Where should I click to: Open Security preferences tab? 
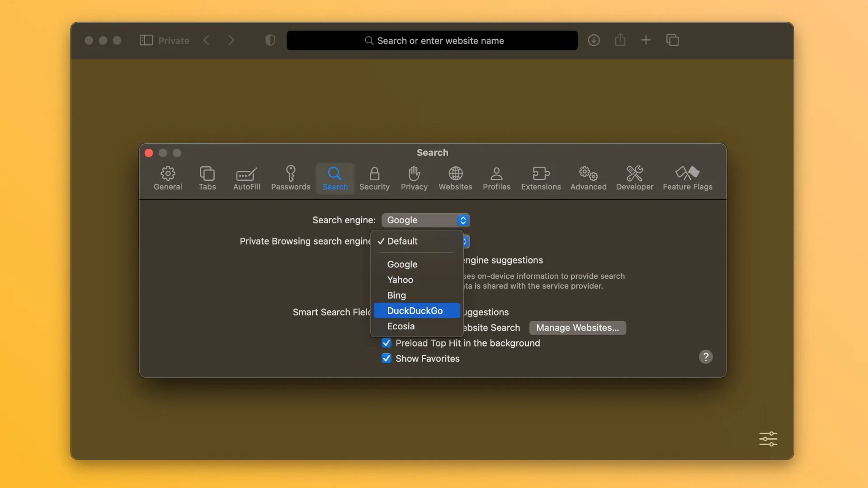coord(374,177)
